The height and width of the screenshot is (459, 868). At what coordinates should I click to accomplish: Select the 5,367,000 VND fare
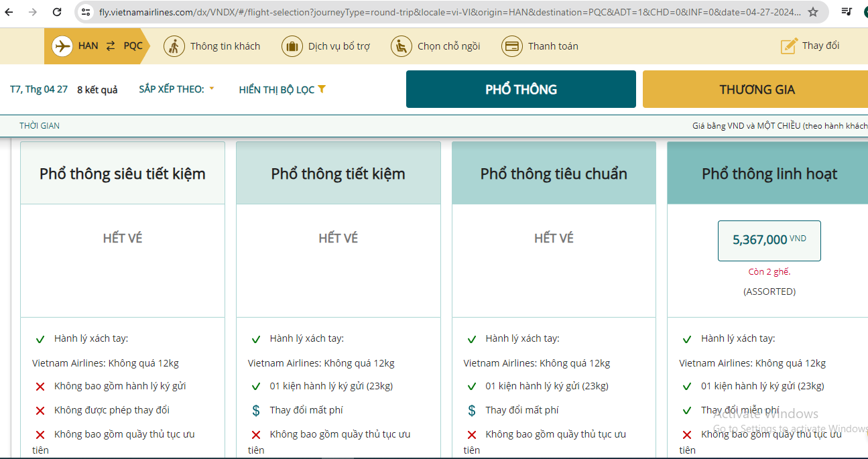pyautogui.click(x=769, y=240)
